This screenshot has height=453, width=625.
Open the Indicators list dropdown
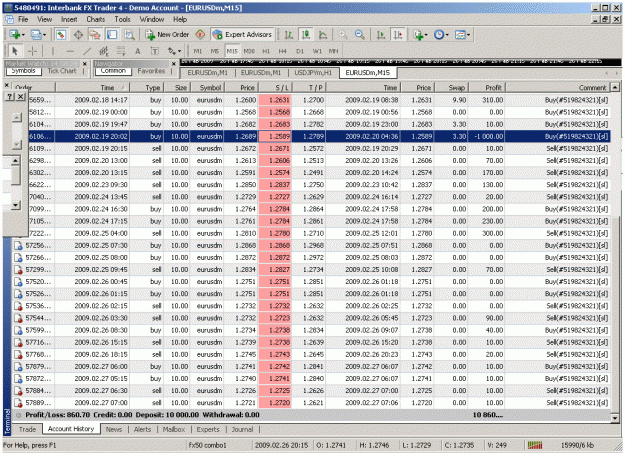pyautogui.click(x=420, y=35)
